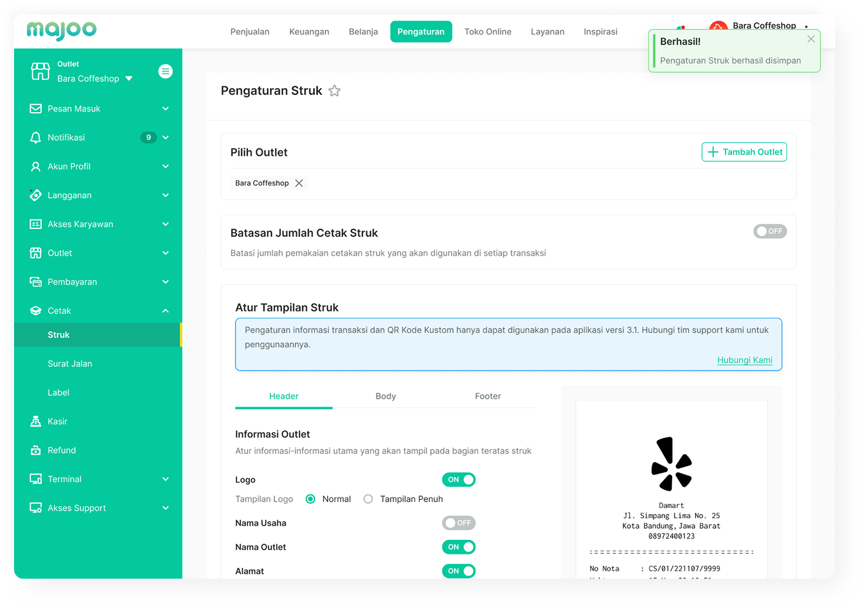Click the Pesan Masuk envelope icon
This screenshot has height=612, width=868.
tap(36, 109)
